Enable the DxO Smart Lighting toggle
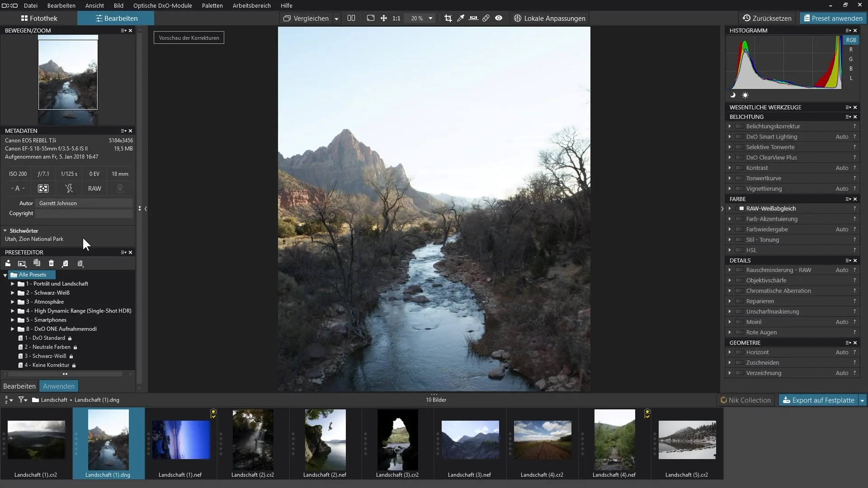 pyautogui.click(x=740, y=136)
